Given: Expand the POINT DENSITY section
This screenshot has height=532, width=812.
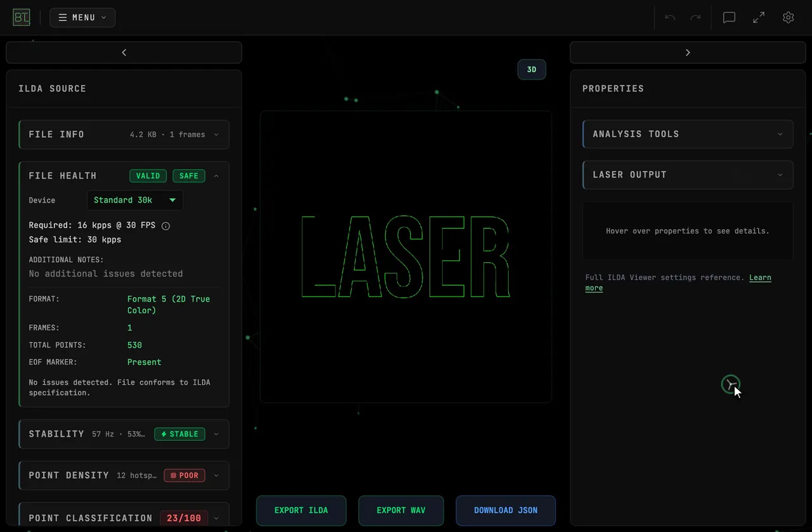Looking at the screenshot, I should tap(124, 475).
